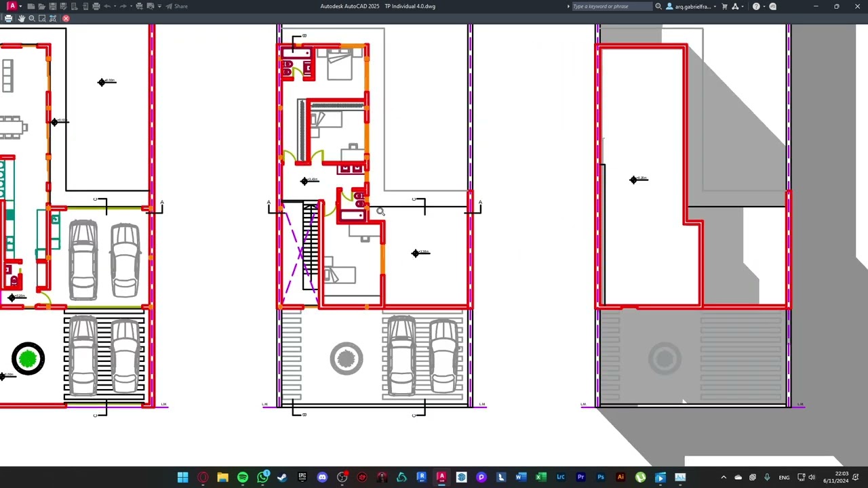Redo the last undone action
The height and width of the screenshot is (488, 868).
point(123,6)
